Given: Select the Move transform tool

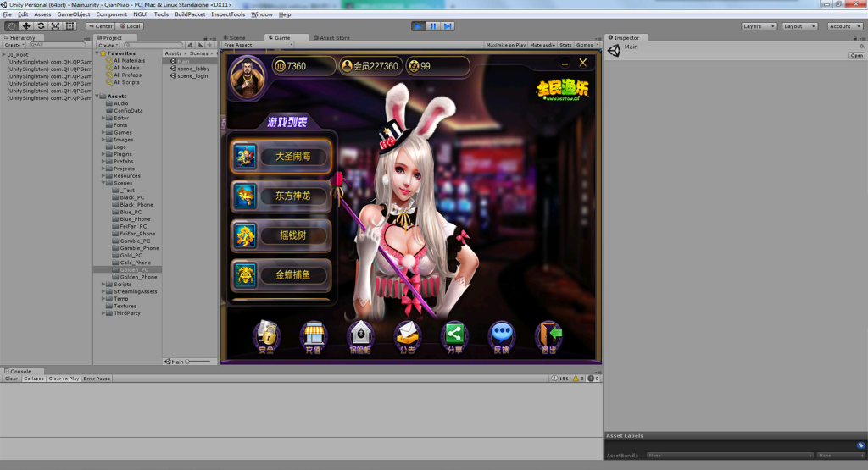Looking at the screenshot, I should [26, 26].
